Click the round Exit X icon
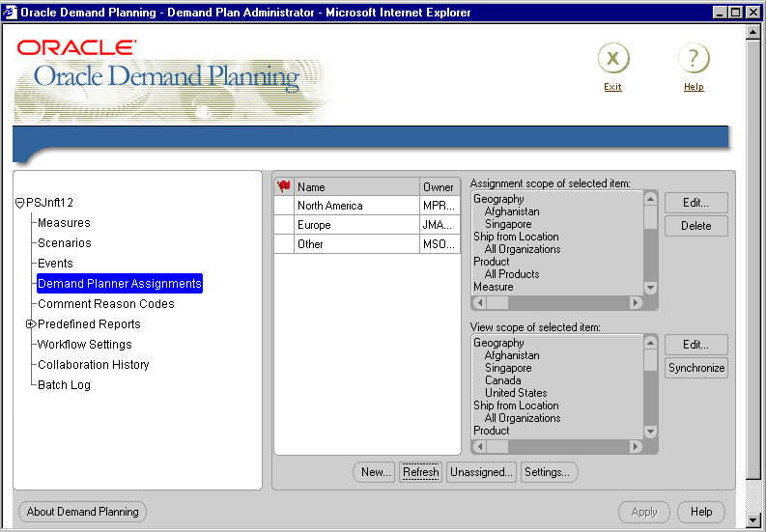This screenshot has width=766, height=532. tap(613, 59)
